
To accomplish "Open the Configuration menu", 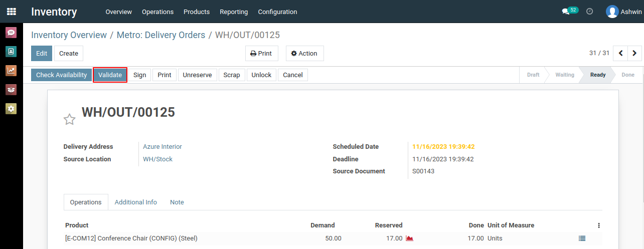I will tap(277, 12).
